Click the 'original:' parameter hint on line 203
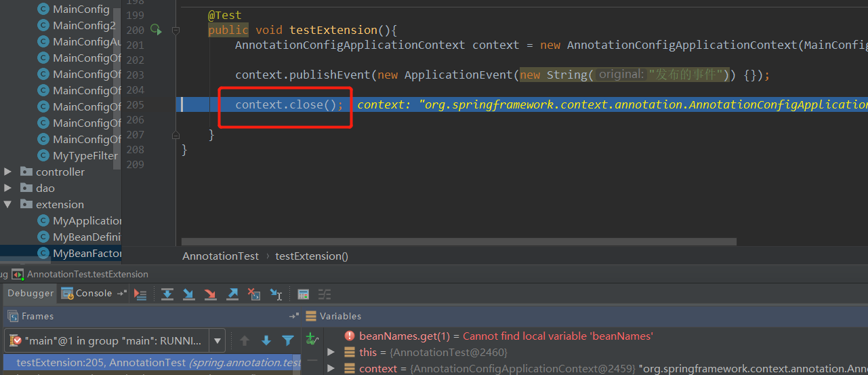The height and width of the screenshot is (375, 868). click(x=620, y=75)
